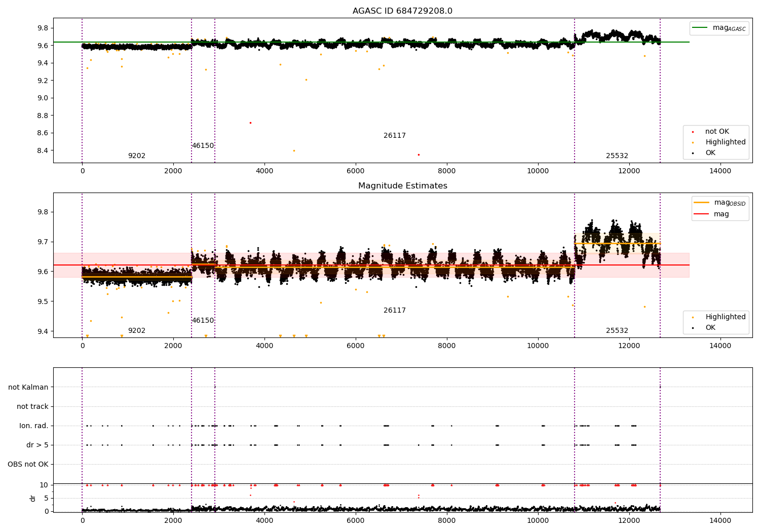Click the 10 tick on the dr axis
Image resolution: width=760 pixels, height=532 pixels.
44,485
